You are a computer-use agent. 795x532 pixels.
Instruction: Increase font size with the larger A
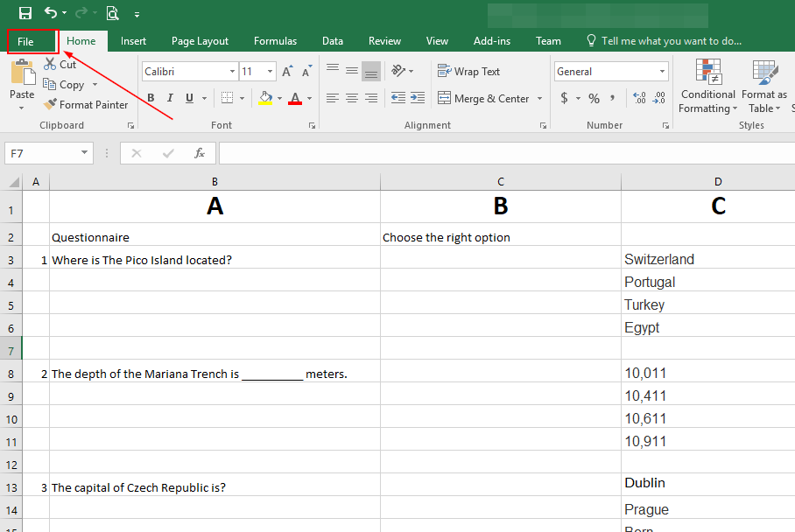click(x=287, y=72)
